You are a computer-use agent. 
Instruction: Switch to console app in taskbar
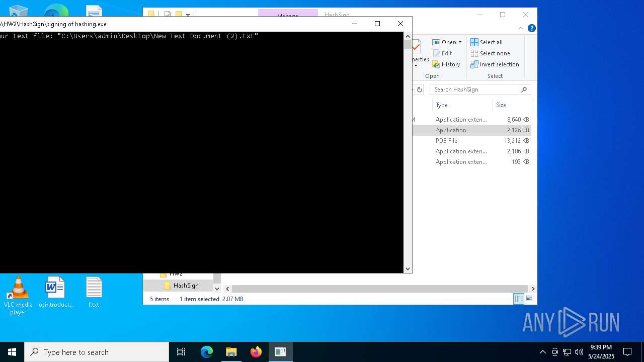coord(280,352)
